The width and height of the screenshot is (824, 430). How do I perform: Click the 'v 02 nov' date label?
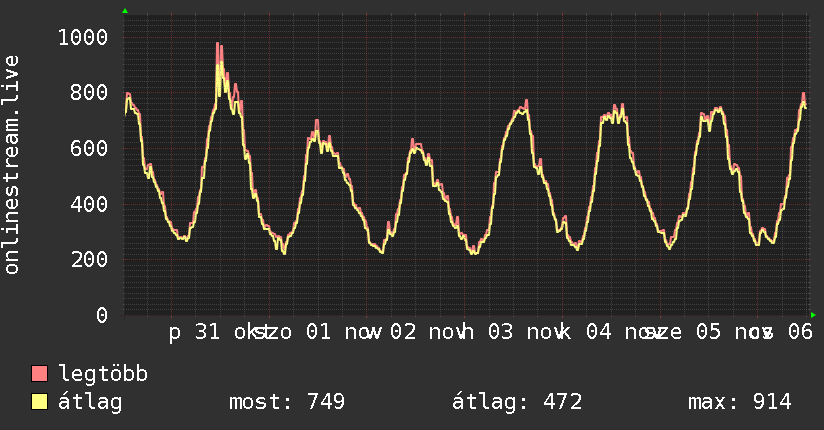click(x=419, y=332)
